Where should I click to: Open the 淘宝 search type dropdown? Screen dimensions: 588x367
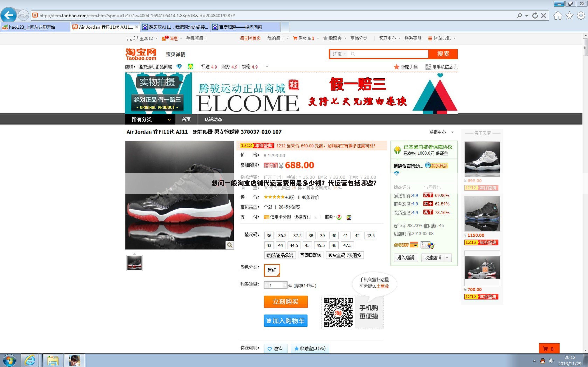point(339,54)
